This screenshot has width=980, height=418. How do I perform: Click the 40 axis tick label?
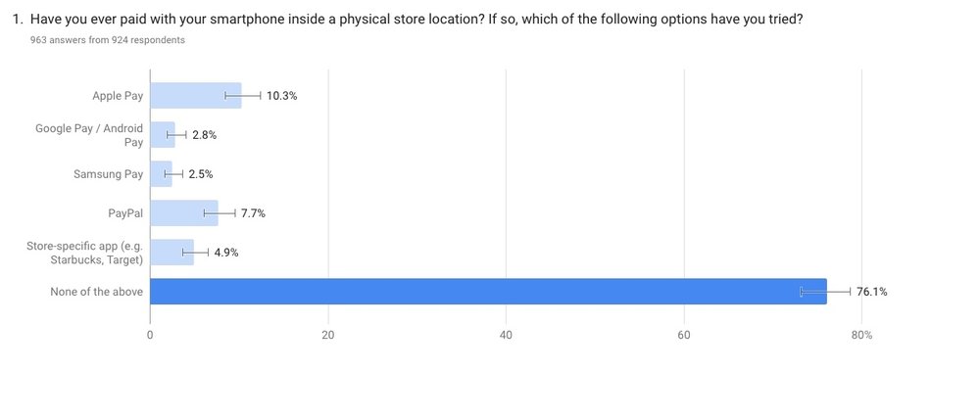click(x=506, y=335)
